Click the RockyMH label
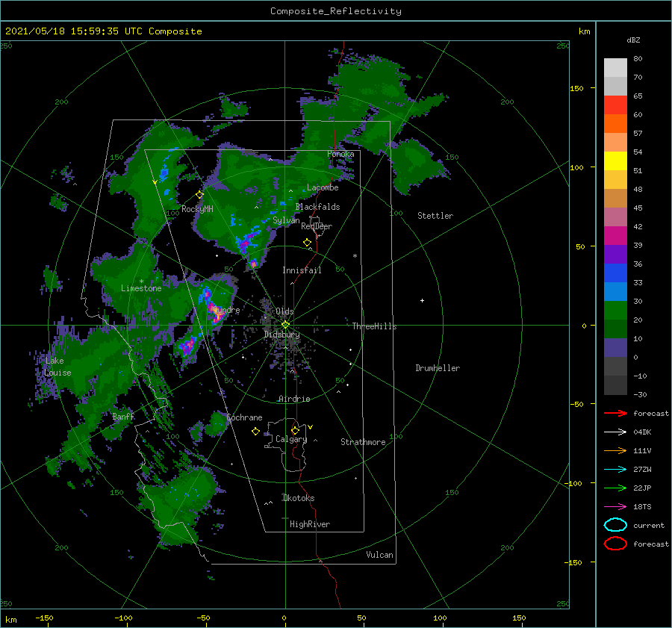 (197, 209)
